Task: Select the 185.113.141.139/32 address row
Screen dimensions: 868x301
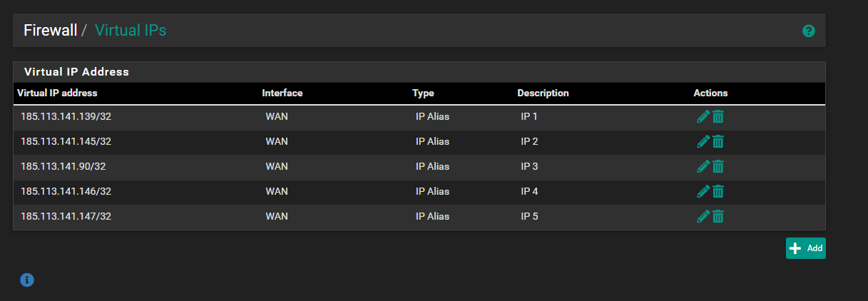Action: point(66,117)
